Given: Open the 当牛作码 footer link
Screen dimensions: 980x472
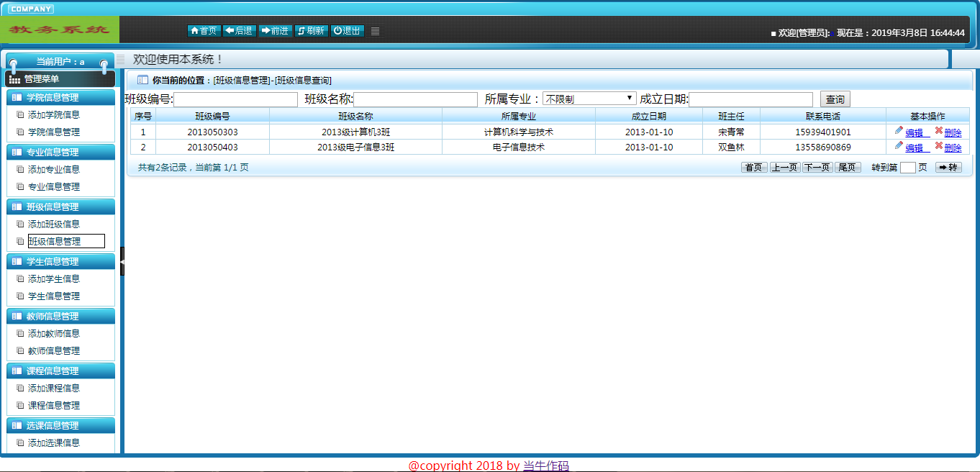Looking at the screenshot, I should point(545,466).
